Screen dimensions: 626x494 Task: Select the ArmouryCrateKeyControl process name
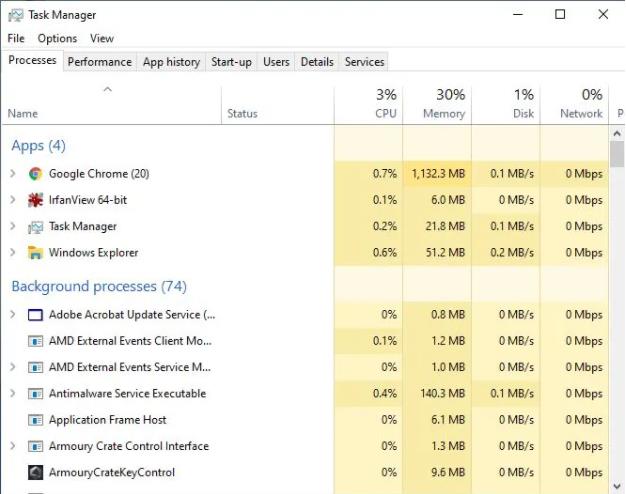pos(112,472)
